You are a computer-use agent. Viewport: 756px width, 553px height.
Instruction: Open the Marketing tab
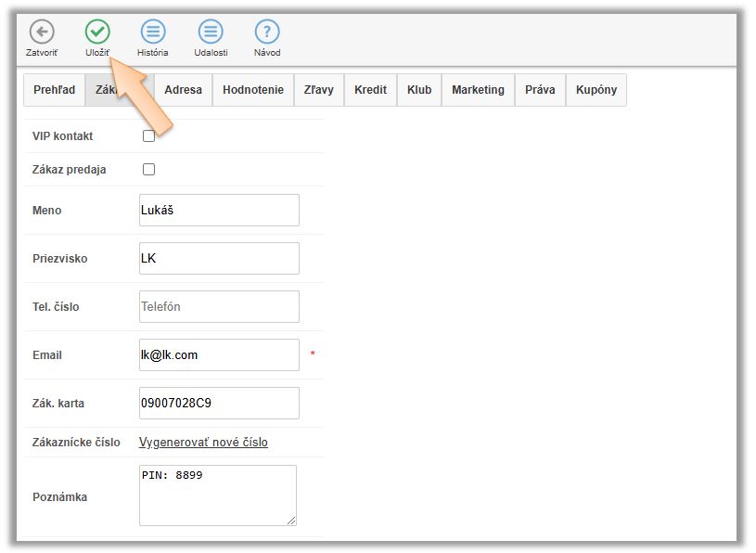(x=478, y=90)
